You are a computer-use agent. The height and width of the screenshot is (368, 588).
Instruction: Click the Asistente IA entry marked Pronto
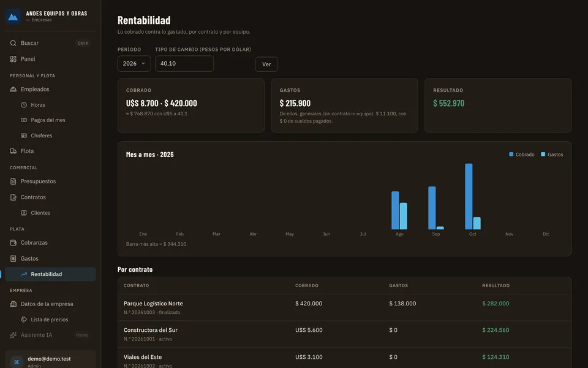(x=50, y=335)
